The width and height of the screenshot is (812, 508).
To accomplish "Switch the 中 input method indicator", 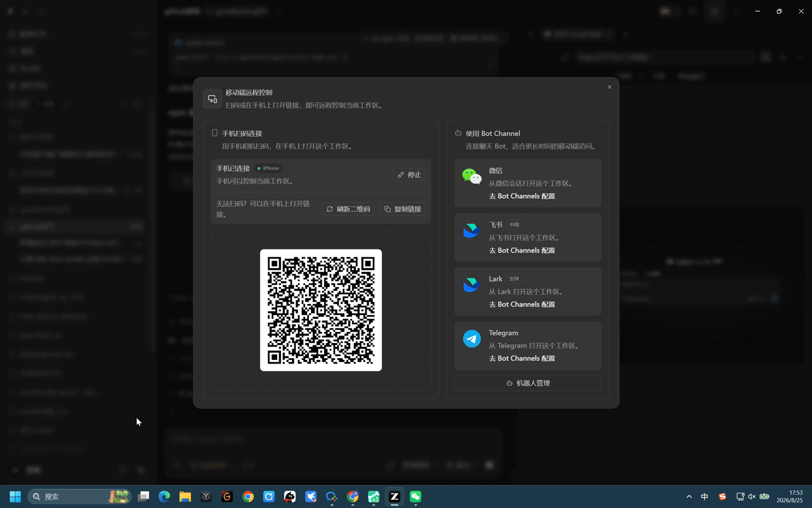I will pos(705,497).
